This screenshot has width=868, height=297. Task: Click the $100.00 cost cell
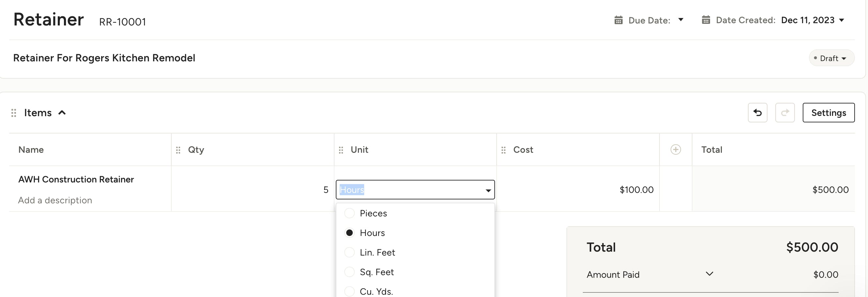point(636,190)
